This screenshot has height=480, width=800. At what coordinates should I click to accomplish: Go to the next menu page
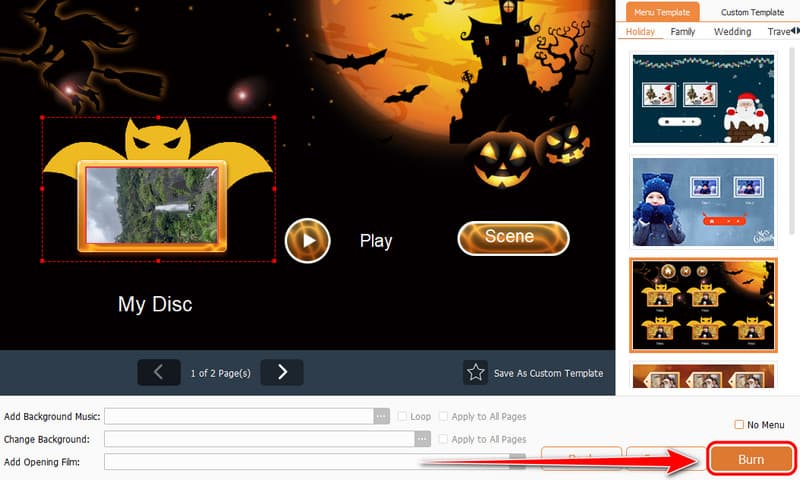[282, 372]
